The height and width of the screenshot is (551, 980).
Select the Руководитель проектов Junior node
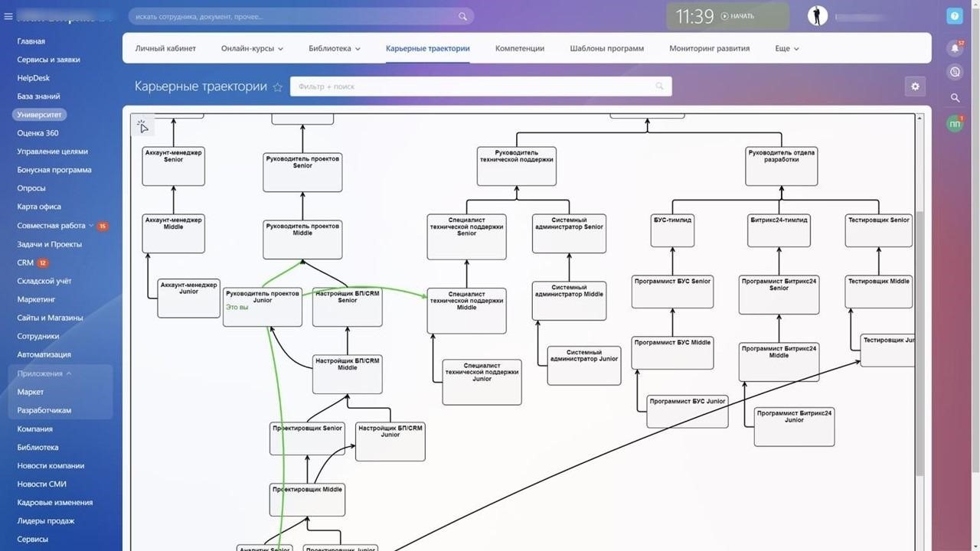pyautogui.click(x=263, y=307)
